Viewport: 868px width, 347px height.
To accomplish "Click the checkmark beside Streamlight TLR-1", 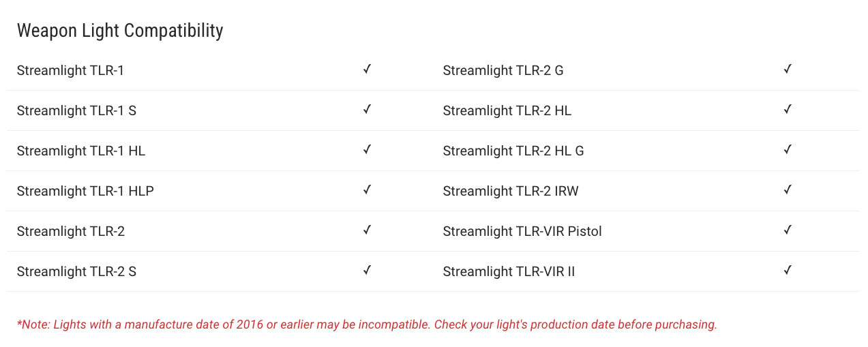I will (367, 69).
